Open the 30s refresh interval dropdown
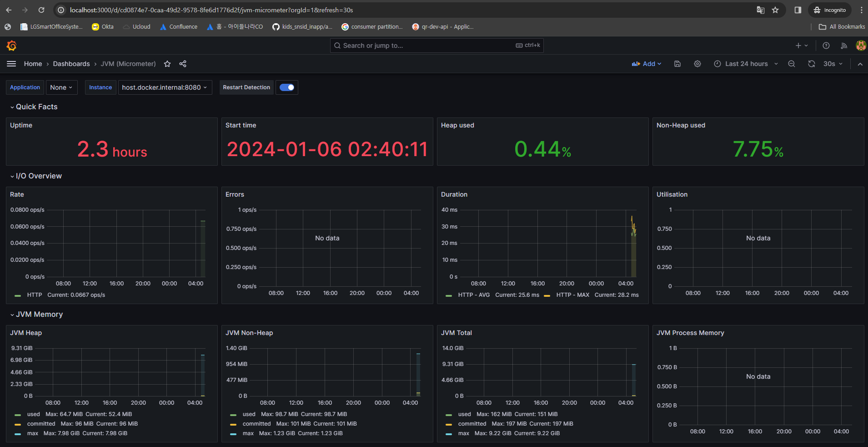This screenshot has width=868, height=447. [x=833, y=64]
